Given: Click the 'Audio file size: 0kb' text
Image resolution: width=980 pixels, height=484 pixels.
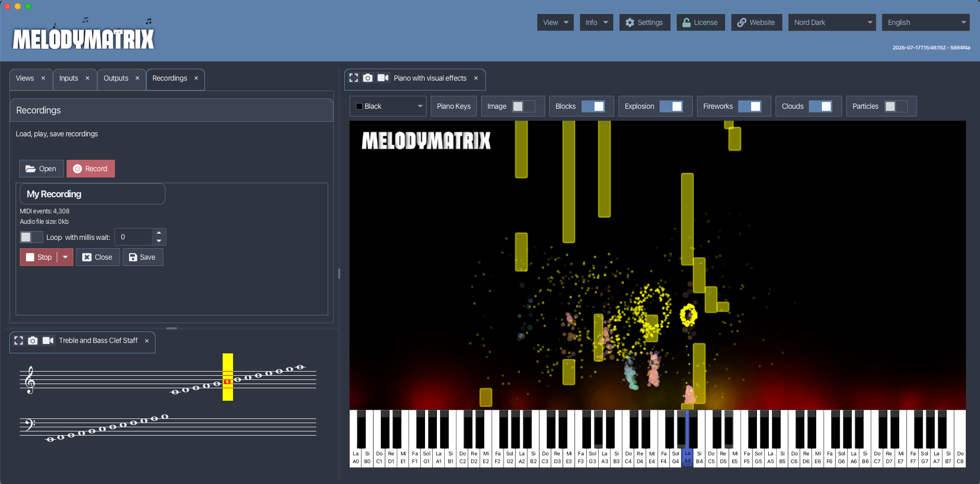Looking at the screenshot, I should [x=44, y=222].
